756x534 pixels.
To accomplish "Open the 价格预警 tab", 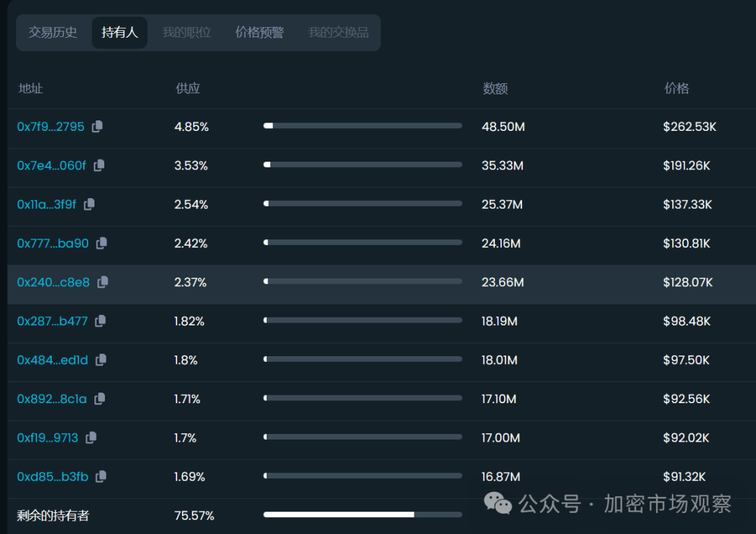I will [260, 32].
